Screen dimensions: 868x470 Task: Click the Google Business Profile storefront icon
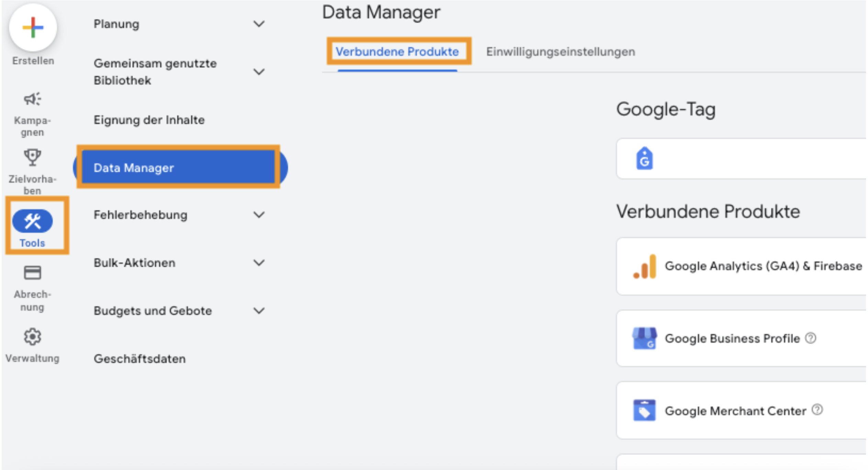pos(644,338)
